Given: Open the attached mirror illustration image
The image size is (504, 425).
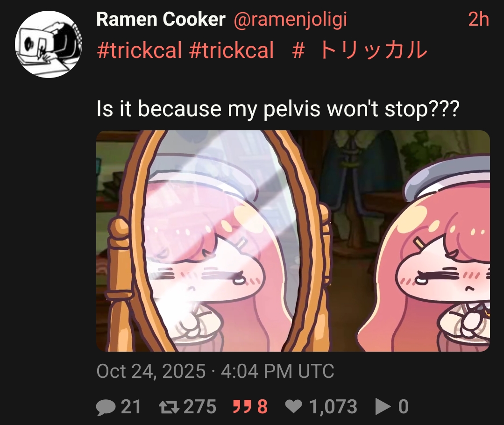Looking at the screenshot, I should [x=293, y=241].
